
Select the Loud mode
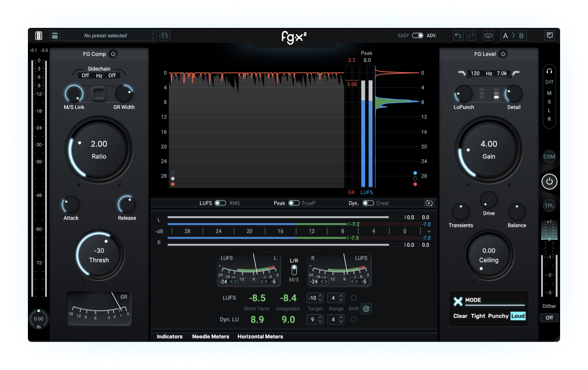click(x=518, y=316)
